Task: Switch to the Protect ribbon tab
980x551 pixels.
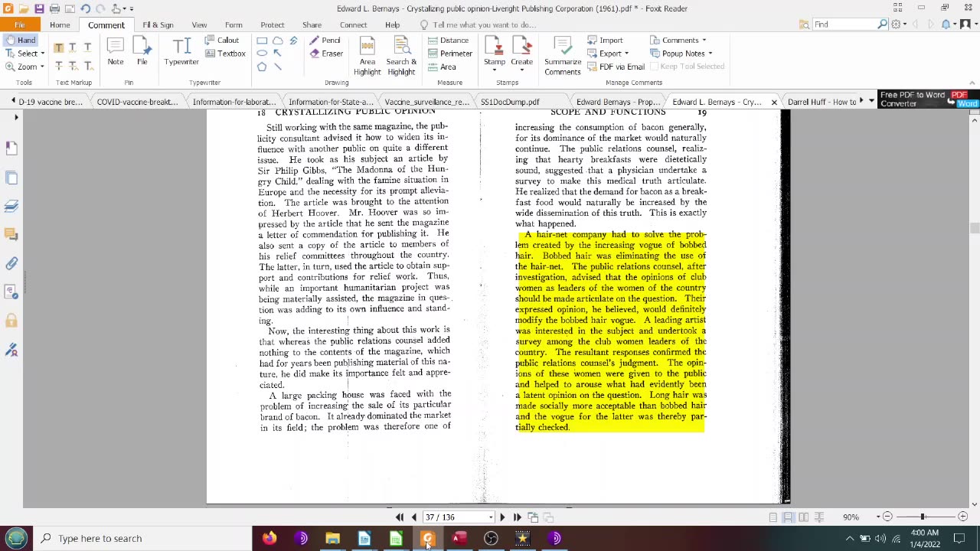Action: [272, 24]
